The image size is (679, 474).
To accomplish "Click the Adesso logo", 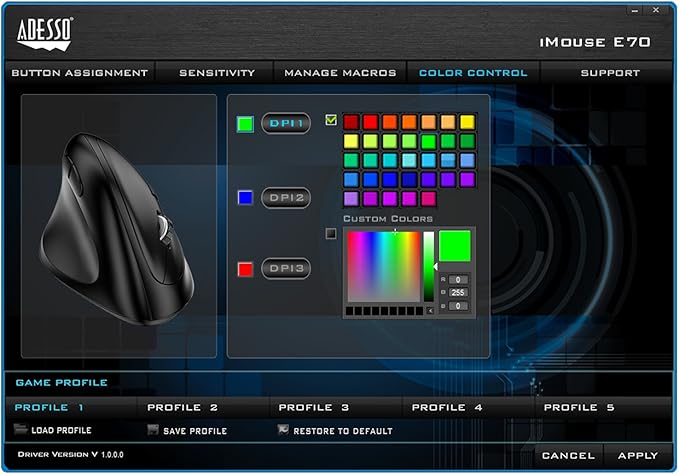I will click(45, 34).
